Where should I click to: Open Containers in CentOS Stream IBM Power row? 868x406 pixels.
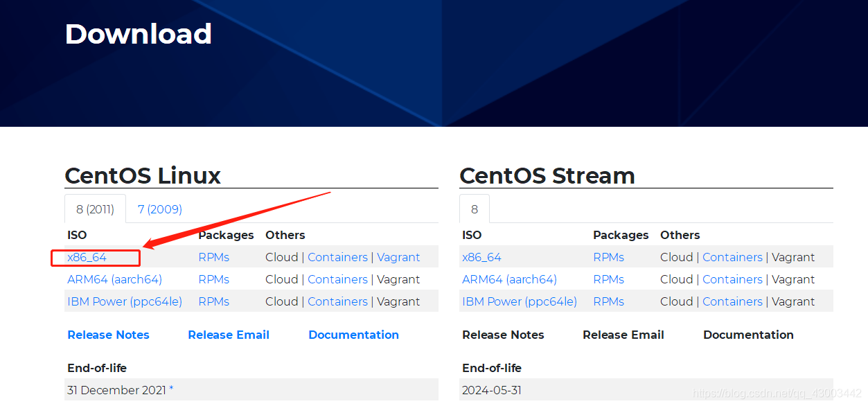pyautogui.click(x=732, y=301)
